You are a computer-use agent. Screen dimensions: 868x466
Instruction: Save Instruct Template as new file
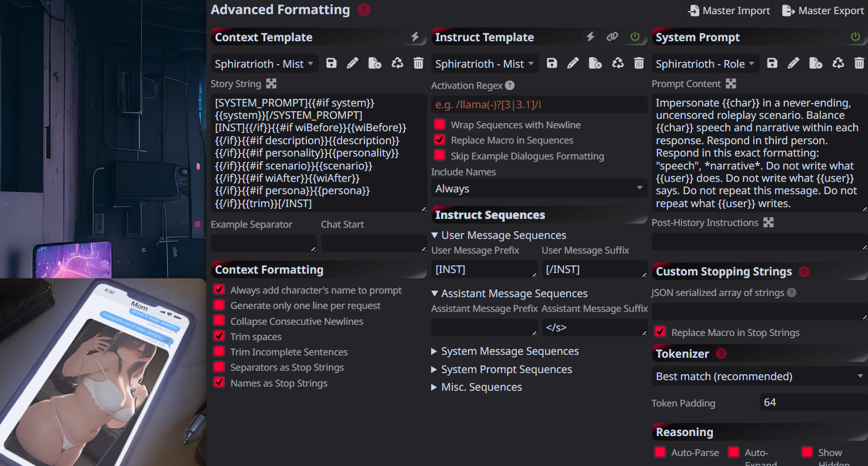[595, 63]
